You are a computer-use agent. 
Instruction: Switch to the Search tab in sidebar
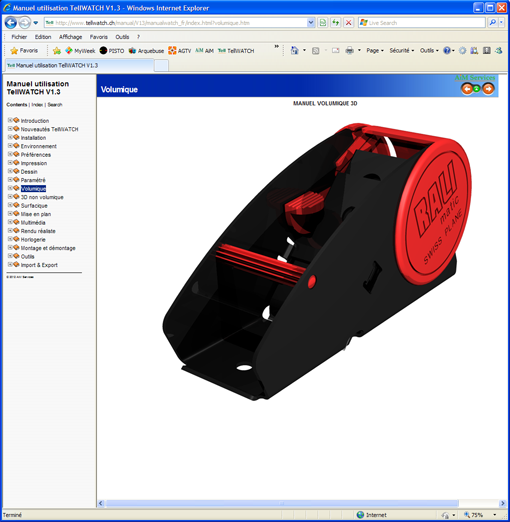[55, 105]
